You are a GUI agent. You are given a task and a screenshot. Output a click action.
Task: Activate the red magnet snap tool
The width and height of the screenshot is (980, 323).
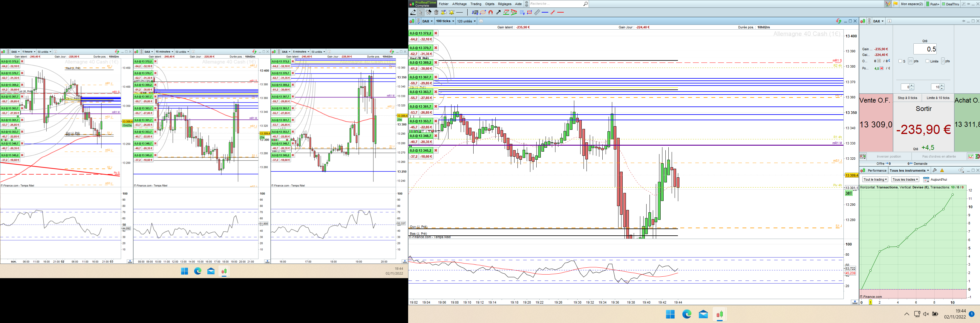(x=491, y=13)
